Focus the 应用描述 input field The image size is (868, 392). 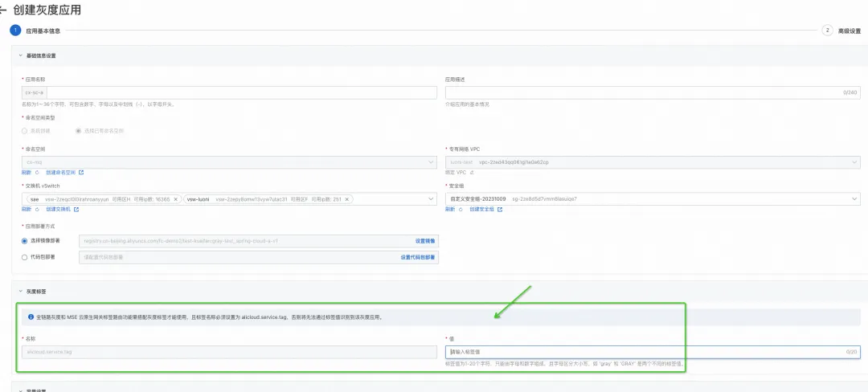[653, 93]
